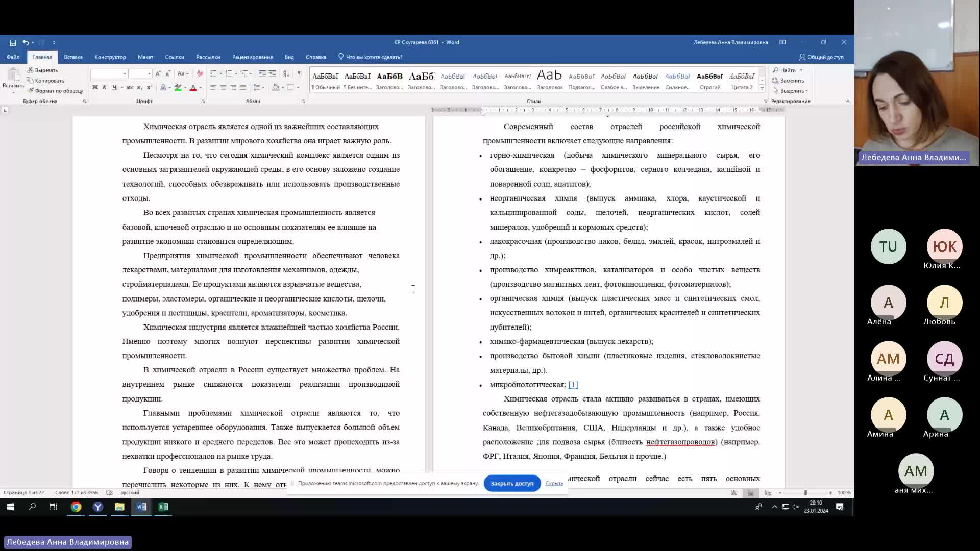
Task: Expand numbered list options dropdown
Action: (x=236, y=73)
